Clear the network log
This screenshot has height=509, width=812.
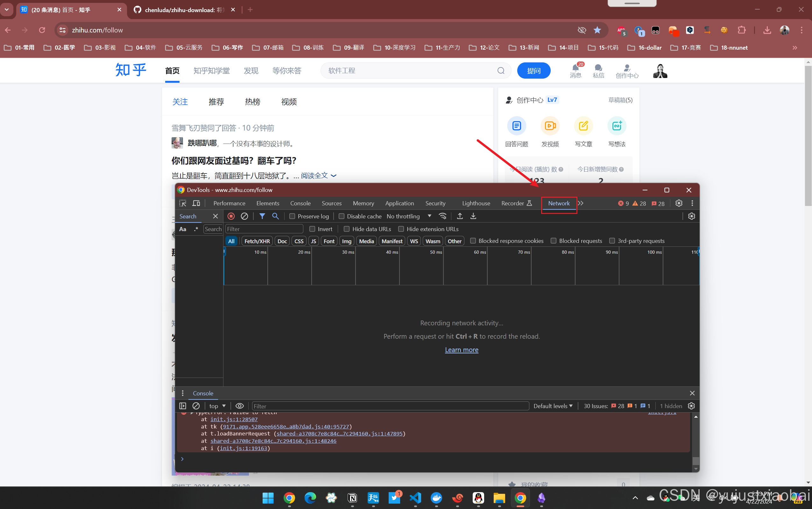coord(244,216)
